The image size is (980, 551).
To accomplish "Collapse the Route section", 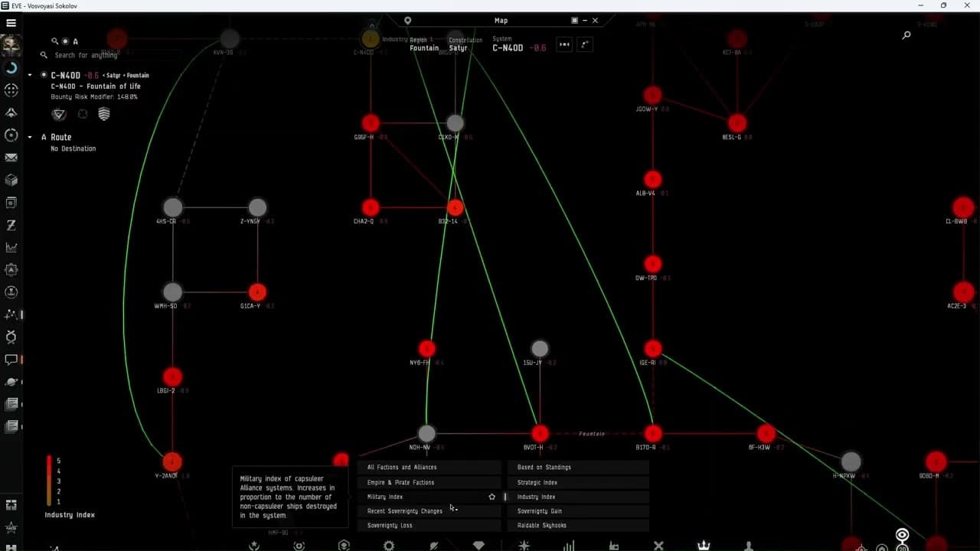I will 30,137.
